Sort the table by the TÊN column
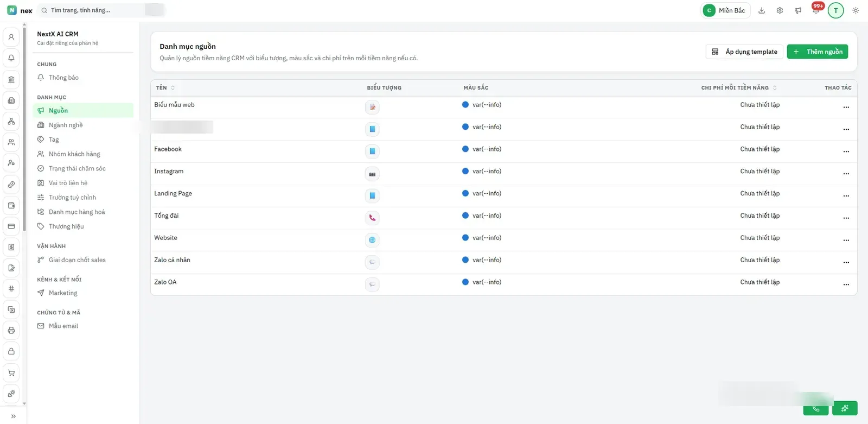The width and height of the screenshot is (868, 424). [x=165, y=87]
